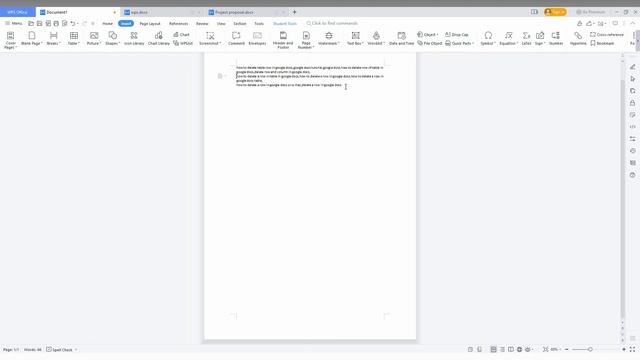Click the Undo arrow in quick access
The image size is (640, 360).
pyautogui.click(x=73, y=24)
